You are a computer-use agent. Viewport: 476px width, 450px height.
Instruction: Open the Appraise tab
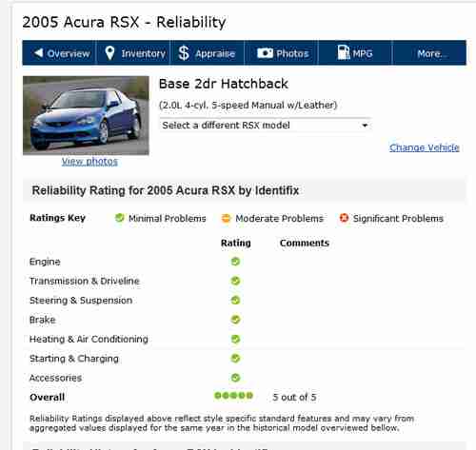[x=208, y=52]
